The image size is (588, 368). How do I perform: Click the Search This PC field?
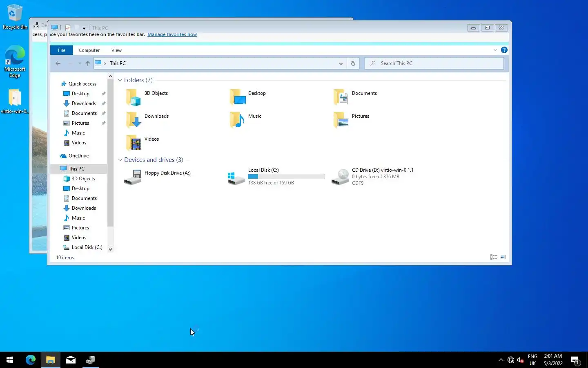click(x=434, y=63)
